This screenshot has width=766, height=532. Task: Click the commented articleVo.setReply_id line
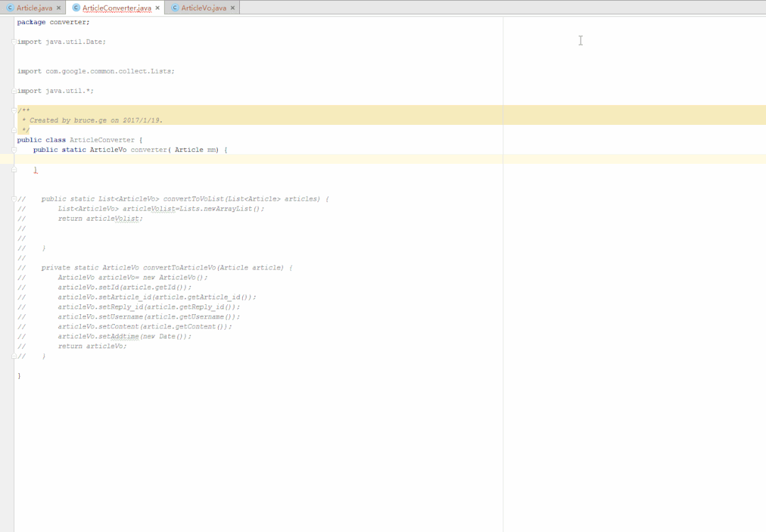tap(149, 306)
